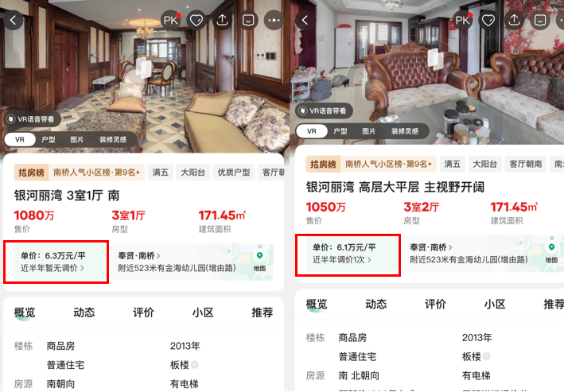Favorite the 1080万 listing with heart icon
This screenshot has width=564, height=392.
click(196, 20)
